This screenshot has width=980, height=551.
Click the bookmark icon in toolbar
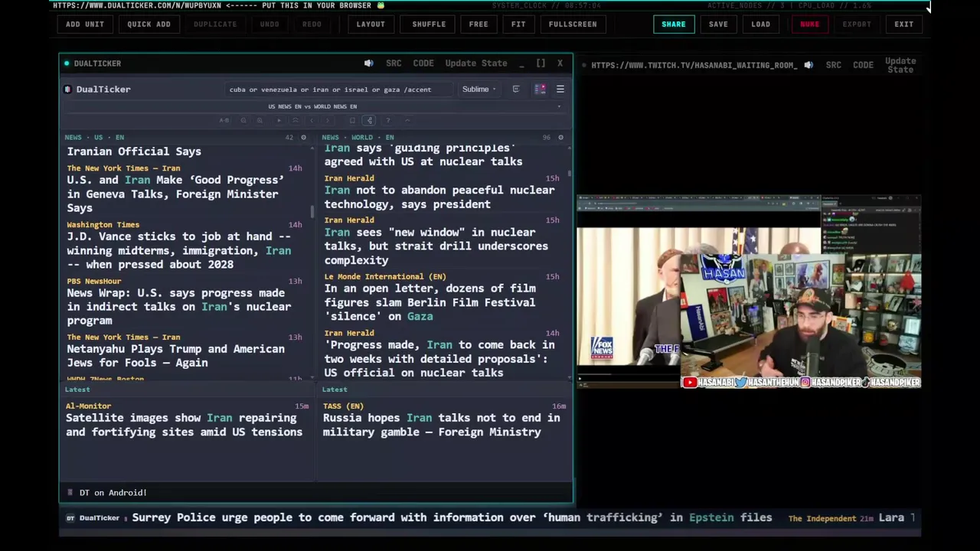tap(352, 120)
